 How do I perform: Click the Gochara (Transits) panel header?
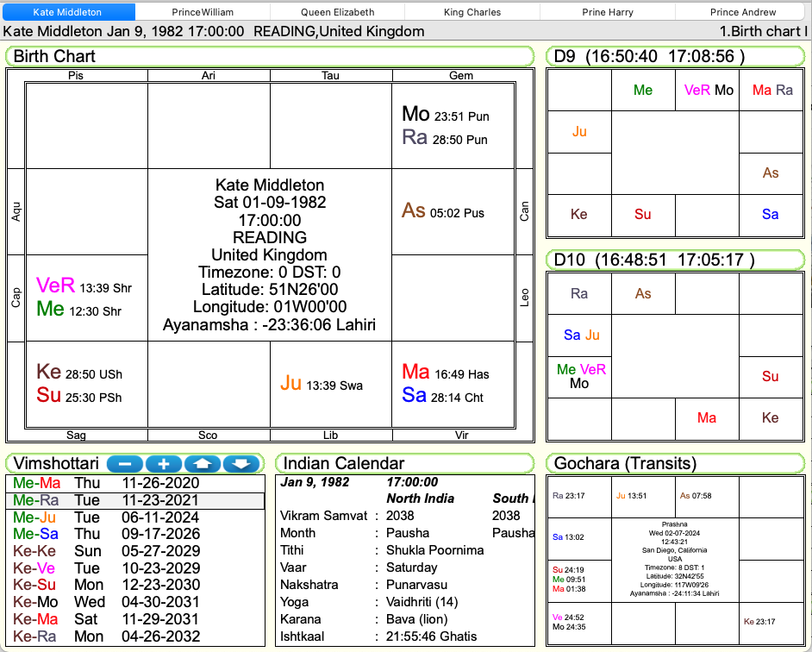pos(675,464)
